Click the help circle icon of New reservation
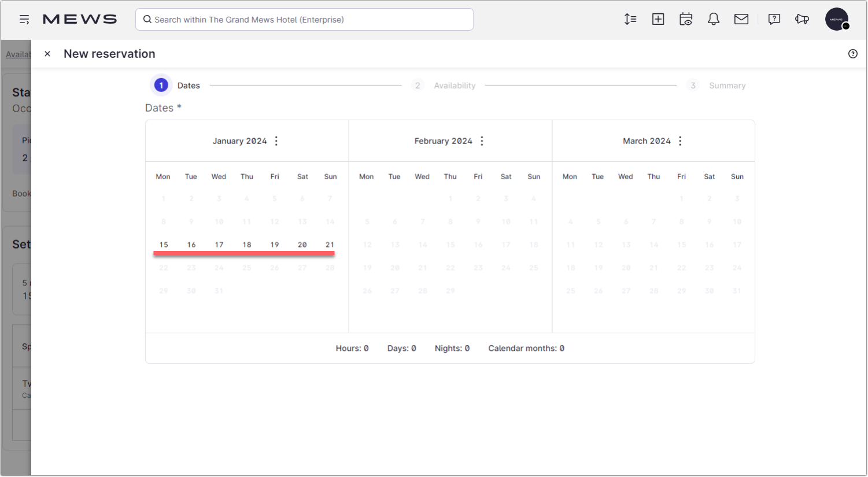Viewport: 868px width, 477px height. coord(853,54)
